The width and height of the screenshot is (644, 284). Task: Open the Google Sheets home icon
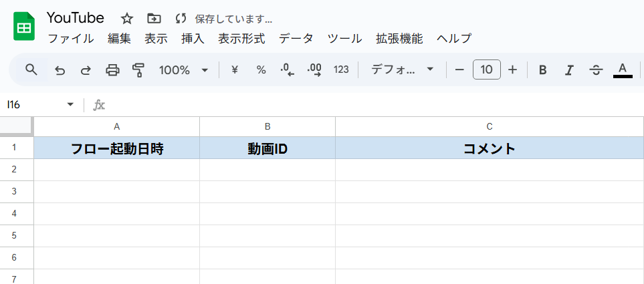(24, 26)
